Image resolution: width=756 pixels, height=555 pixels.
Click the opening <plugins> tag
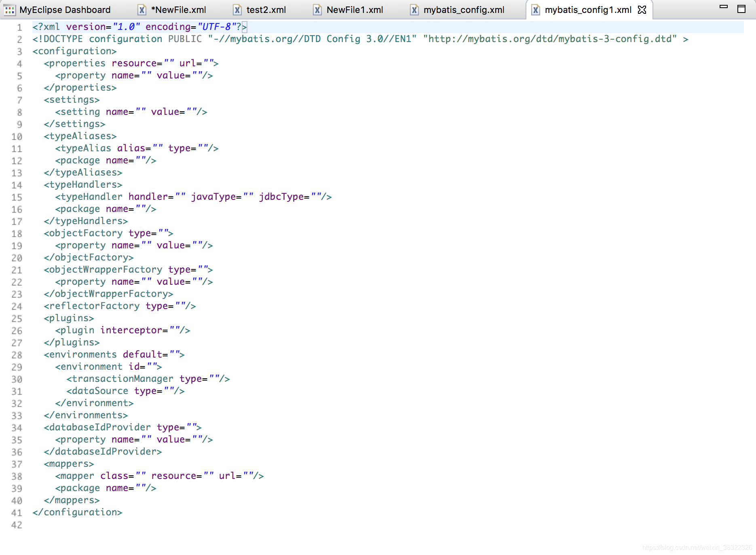[69, 318]
